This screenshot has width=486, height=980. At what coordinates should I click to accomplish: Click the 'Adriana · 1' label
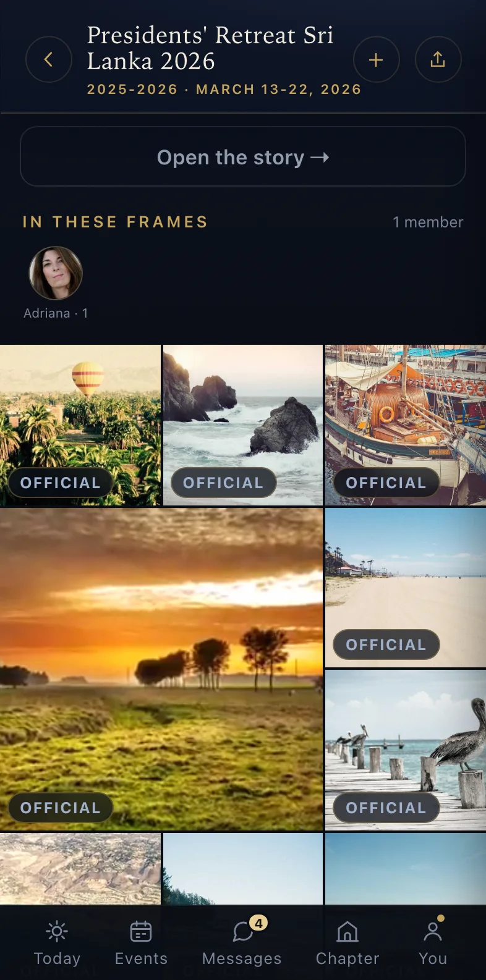click(56, 313)
